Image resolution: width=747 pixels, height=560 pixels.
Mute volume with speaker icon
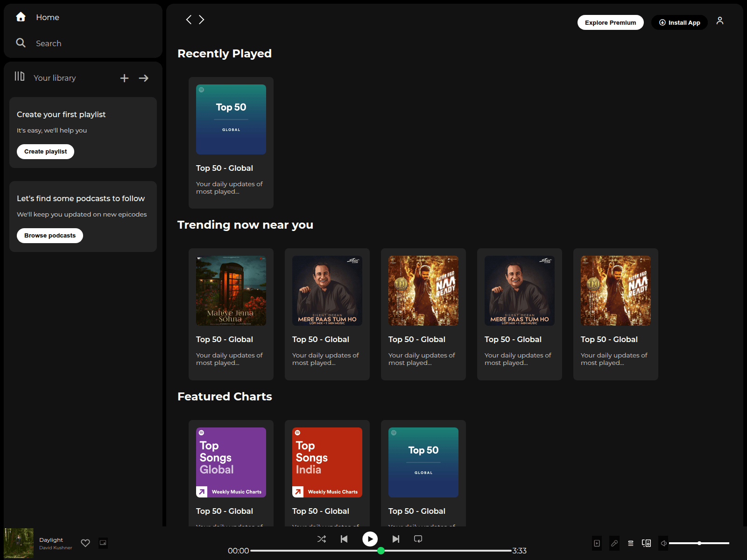(x=663, y=543)
